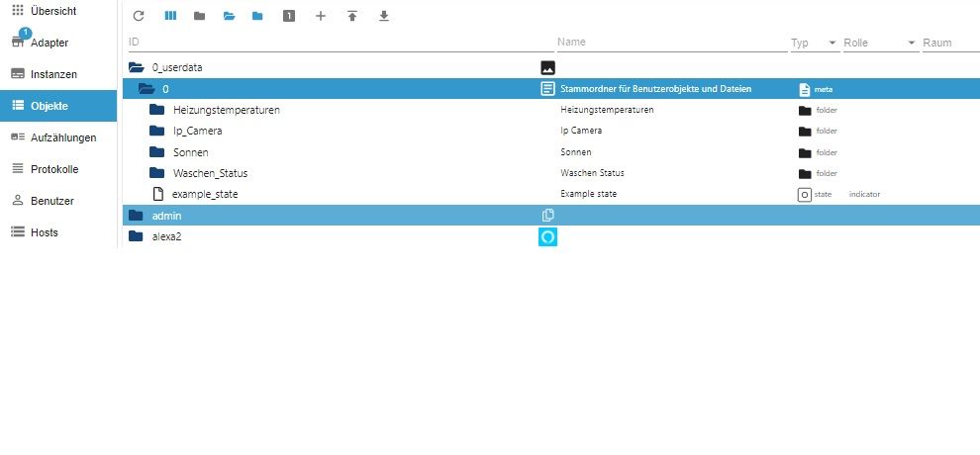Click the dark grey collapse-all folder icon
This screenshot has width=980, height=455.
pos(199,17)
